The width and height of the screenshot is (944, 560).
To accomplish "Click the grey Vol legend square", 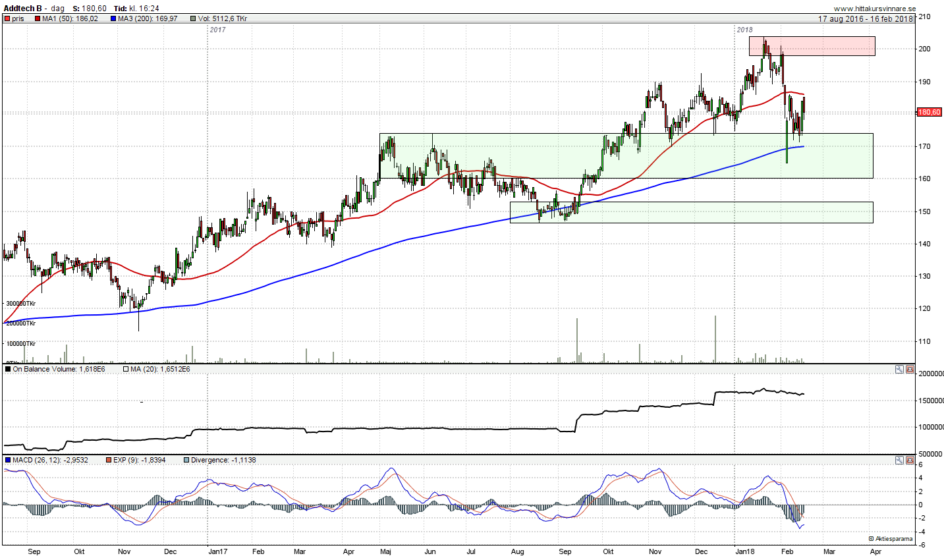I will (193, 19).
